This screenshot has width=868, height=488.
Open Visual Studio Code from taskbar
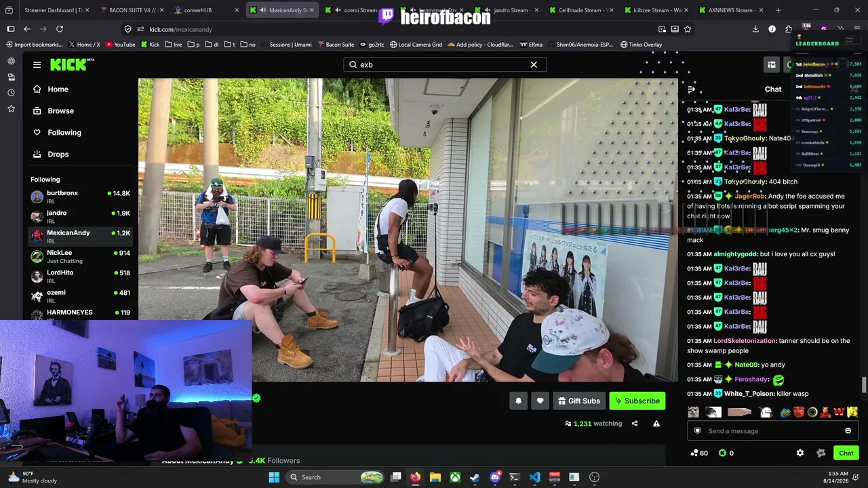tap(534, 477)
